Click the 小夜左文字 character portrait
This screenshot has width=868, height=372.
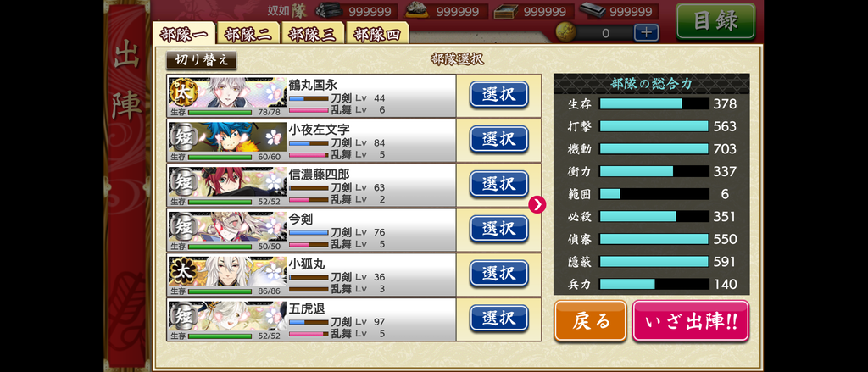[227, 137]
